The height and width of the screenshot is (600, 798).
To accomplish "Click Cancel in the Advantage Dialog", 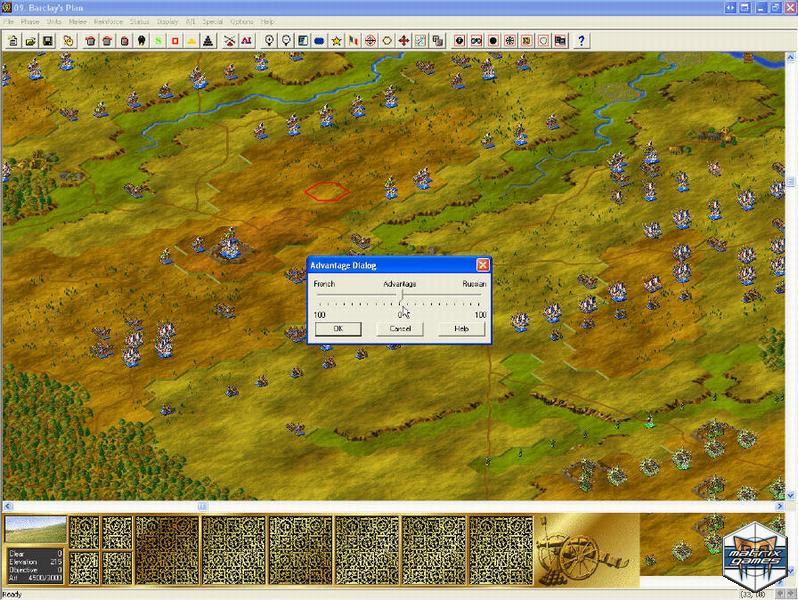I will pyautogui.click(x=400, y=329).
